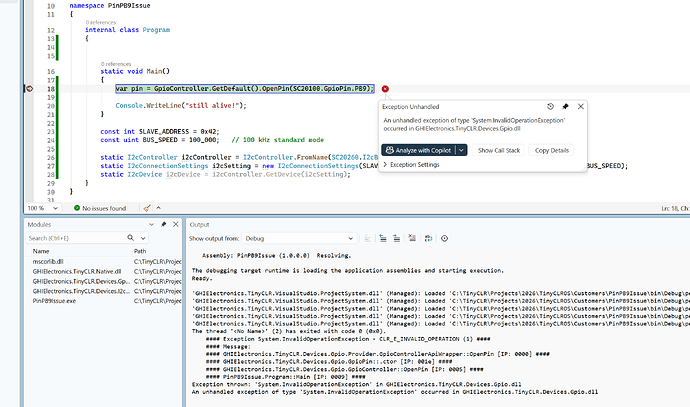The width and height of the screenshot is (690, 407).
Task: Click Show Call Stack button
Action: (499, 150)
